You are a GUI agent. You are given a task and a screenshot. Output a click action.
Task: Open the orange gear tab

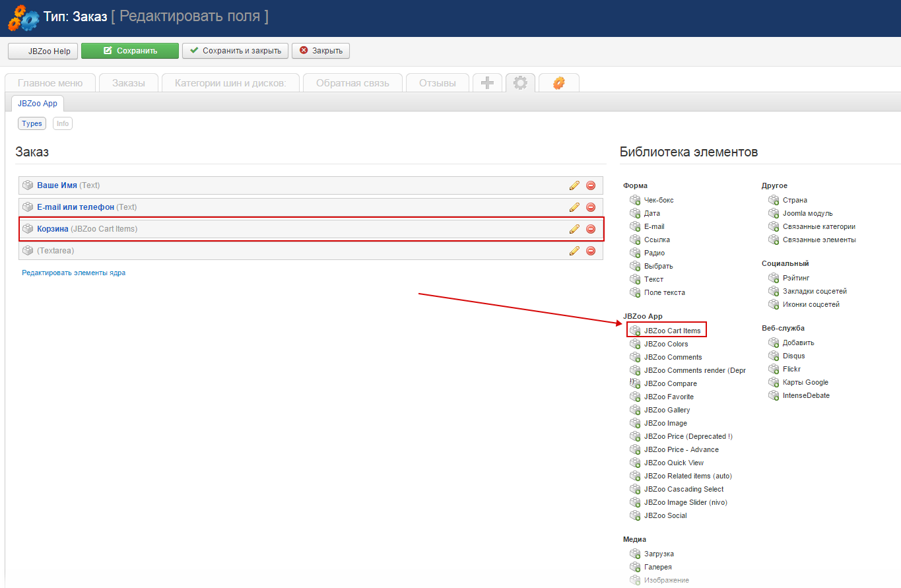coord(559,83)
